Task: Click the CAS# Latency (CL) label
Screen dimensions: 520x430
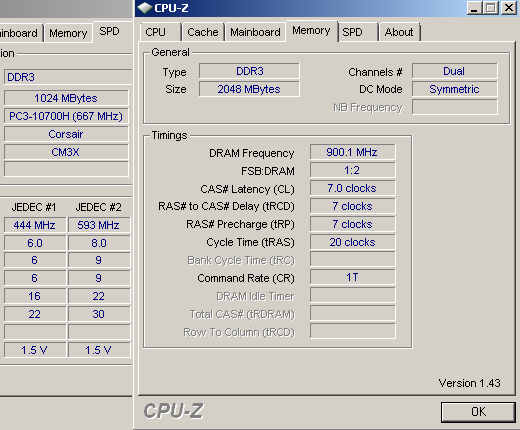Action: click(x=247, y=189)
